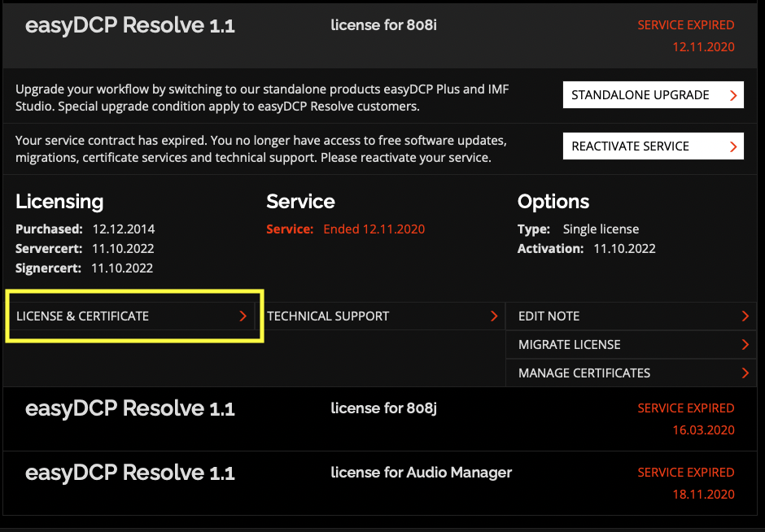Select Migrate License option
765x532 pixels.
click(x=632, y=344)
